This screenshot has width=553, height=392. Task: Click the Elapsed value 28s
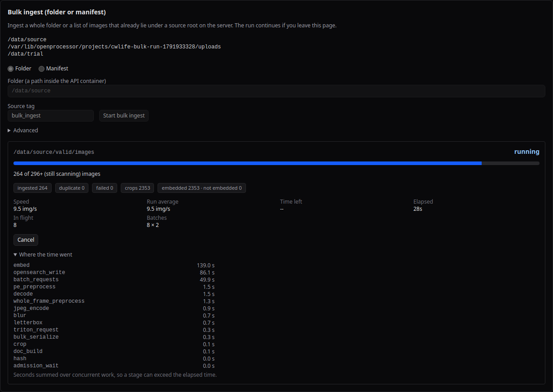click(418, 209)
